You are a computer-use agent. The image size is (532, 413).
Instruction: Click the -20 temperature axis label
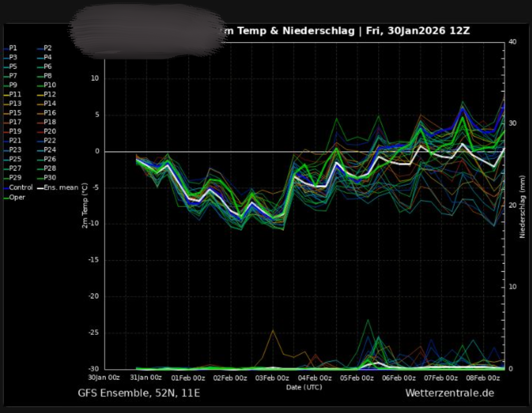coord(94,297)
